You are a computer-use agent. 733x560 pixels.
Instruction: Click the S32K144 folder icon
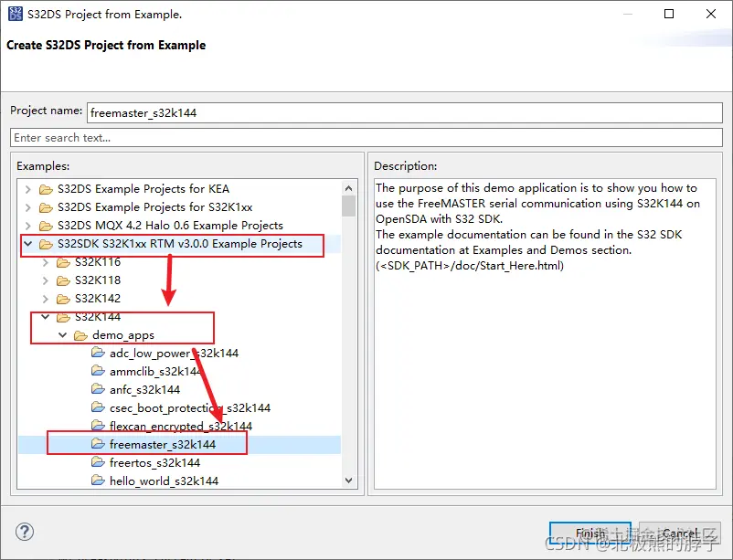(63, 317)
